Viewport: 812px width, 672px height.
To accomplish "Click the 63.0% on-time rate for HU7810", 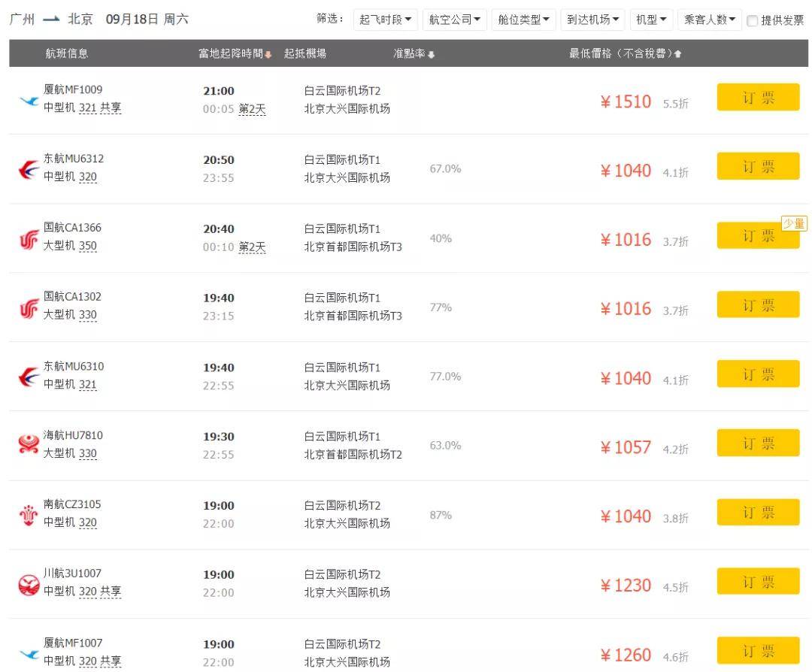I will tap(445, 445).
